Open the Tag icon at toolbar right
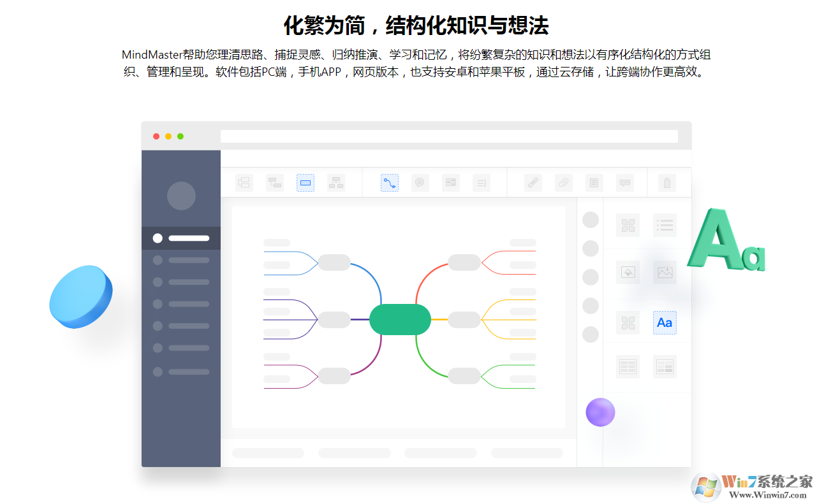 tap(666, 183)
